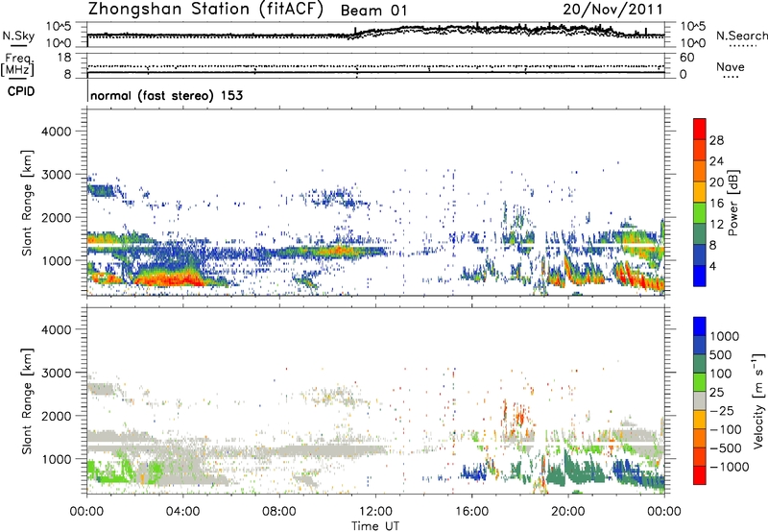Pick the yellow 16–20 dB Power colorbar segment
Viewport: 768px width, 532px height.
700,192
